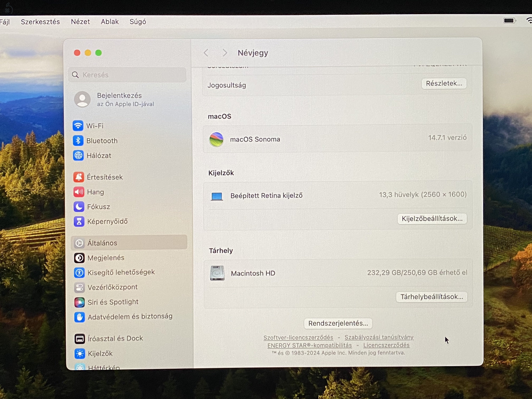Select the Kisegítő lehetőségek accessibility icon
Viewport: 532px width, 399px height.
(x=79, y=273)
